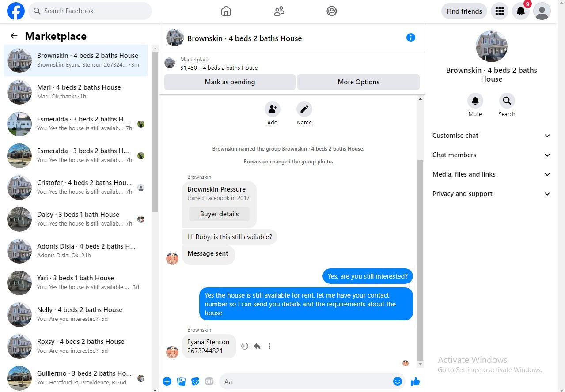Viewport: 565px width, 392px height.
Task: Choose a sticker from the composer
Action: (195, 381)
